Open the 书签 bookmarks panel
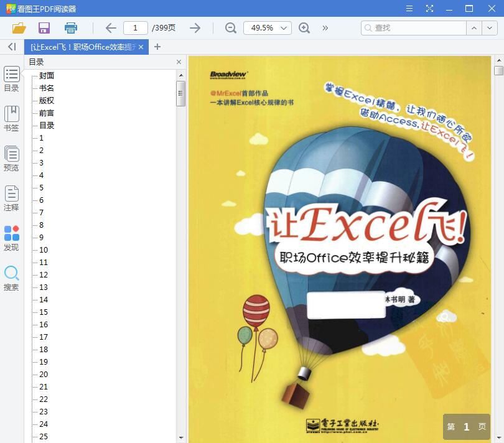 point(12,119)
